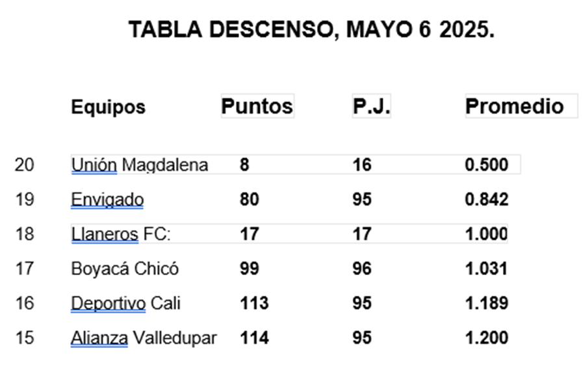Screen dimensions: 588x370
Task: Click the P.J. column header
Action: pos(371,106)
